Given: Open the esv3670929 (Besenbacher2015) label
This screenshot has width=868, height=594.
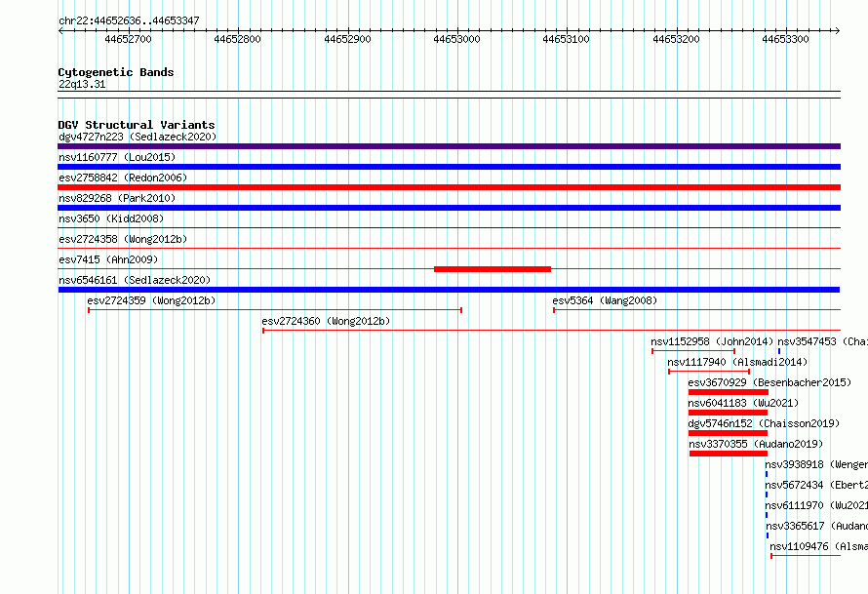Looking at the screenshot, I should [769, 382].
